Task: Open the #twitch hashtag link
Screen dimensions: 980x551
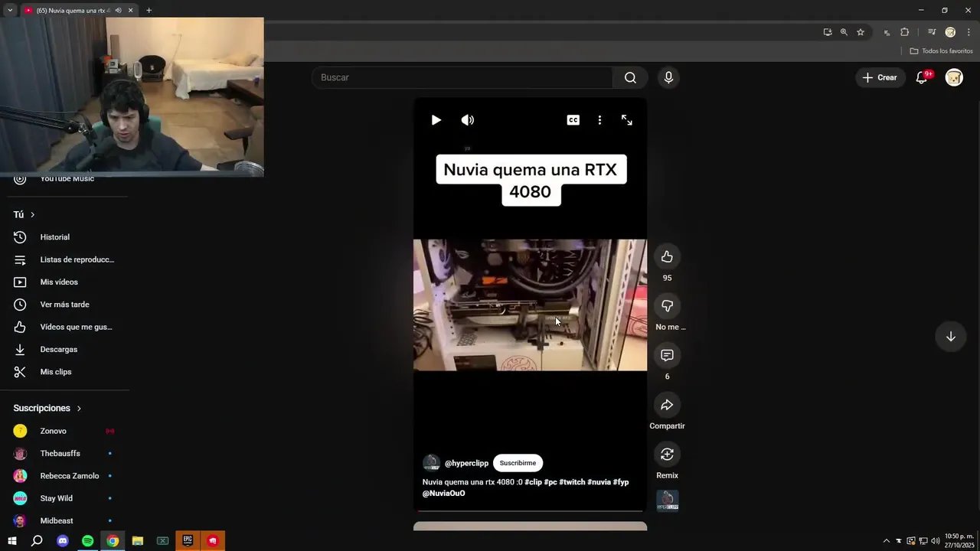Action: [572, 482]
